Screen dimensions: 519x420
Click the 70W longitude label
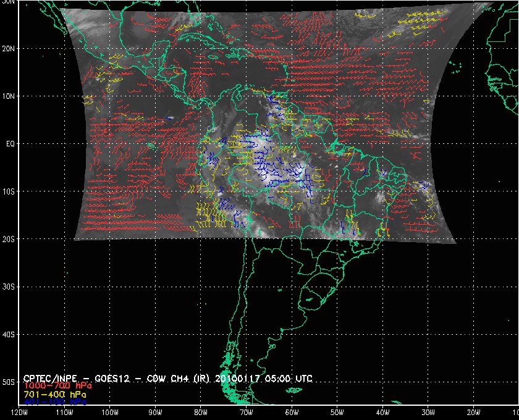247,413
